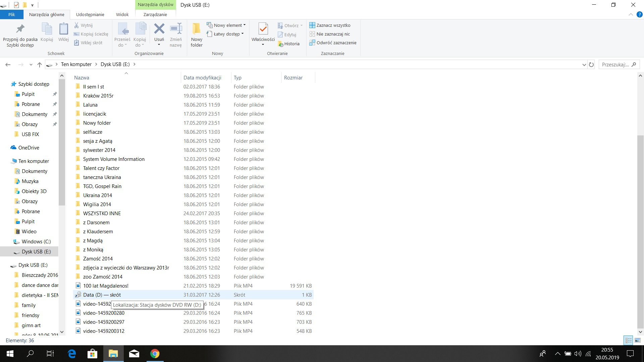Click the Usuń delete icon
The height and width of the screenshot is (362, 644).
pyautogui.click(x=159, y=29)
